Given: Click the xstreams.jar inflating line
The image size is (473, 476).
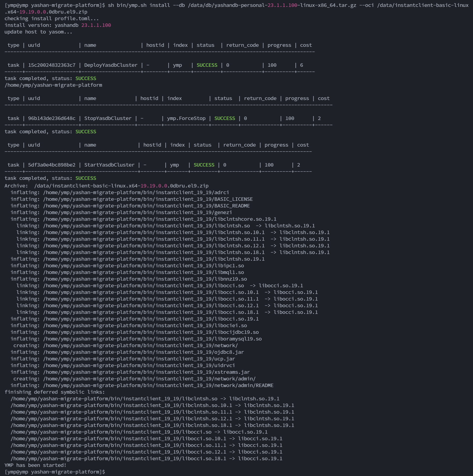Looking at the screenshot, I should 130,372.
